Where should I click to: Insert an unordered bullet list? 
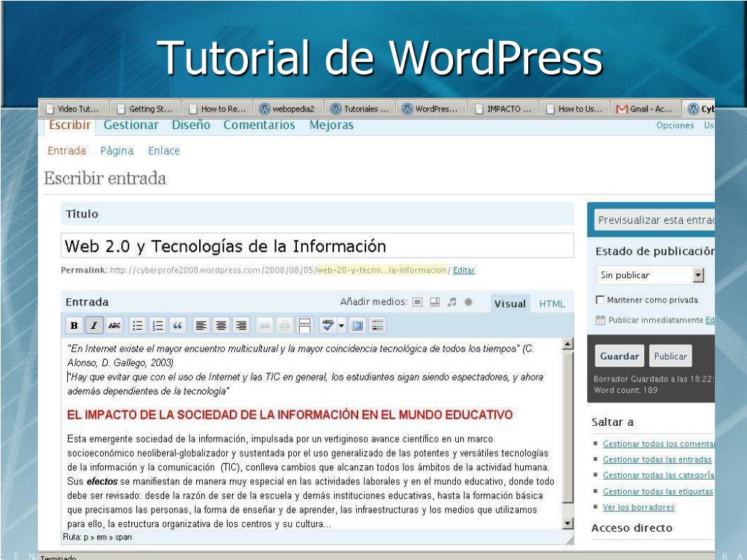(138, 326)
